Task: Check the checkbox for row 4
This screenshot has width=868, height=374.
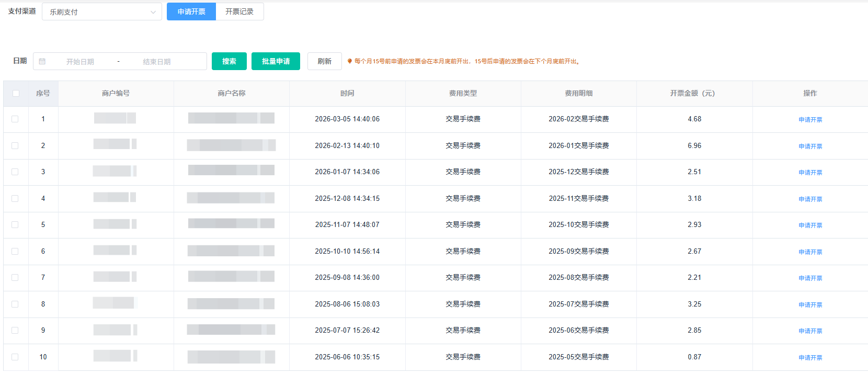Action: 15,198
